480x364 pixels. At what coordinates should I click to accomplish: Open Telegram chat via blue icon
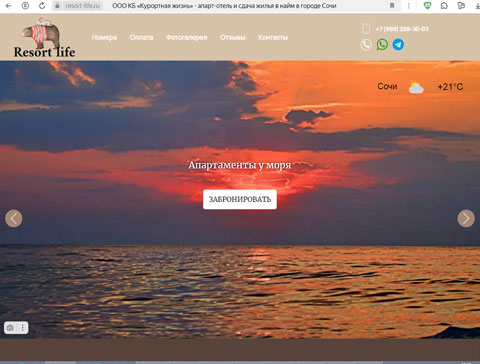(398, 44)
